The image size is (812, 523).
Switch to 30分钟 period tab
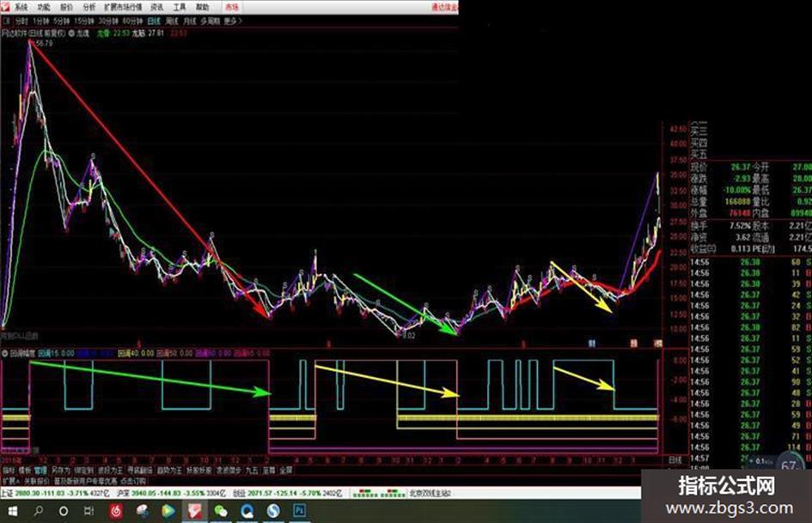coord(108,21)
